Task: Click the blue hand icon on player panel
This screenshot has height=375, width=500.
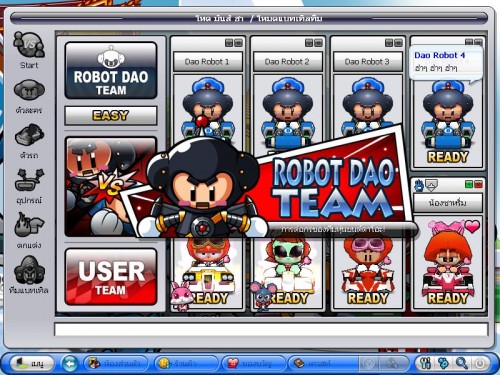Action: [x=419, y=185]
